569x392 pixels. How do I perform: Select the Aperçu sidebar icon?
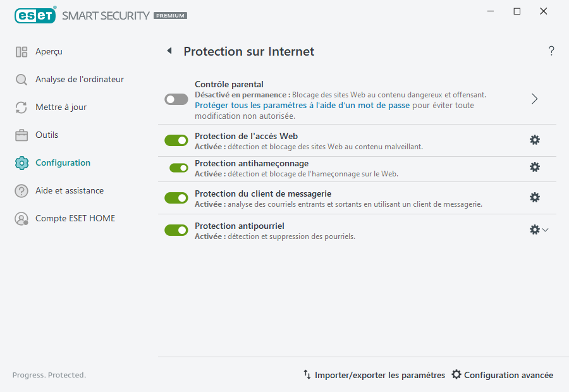[x=22, y=51]
